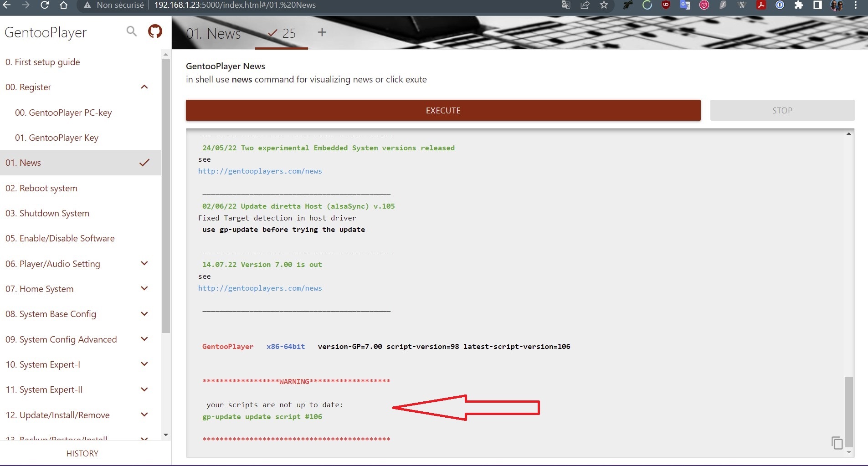Click the sidebar vertical scrollbar thumb
The height and width of the screenshot is (466, 868).
(166, 196)
